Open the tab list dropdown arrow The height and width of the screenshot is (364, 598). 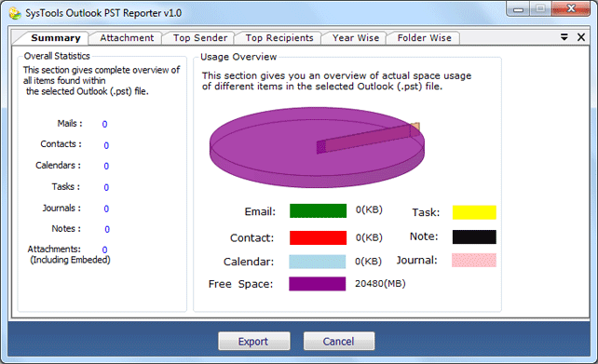pos(564,37)
